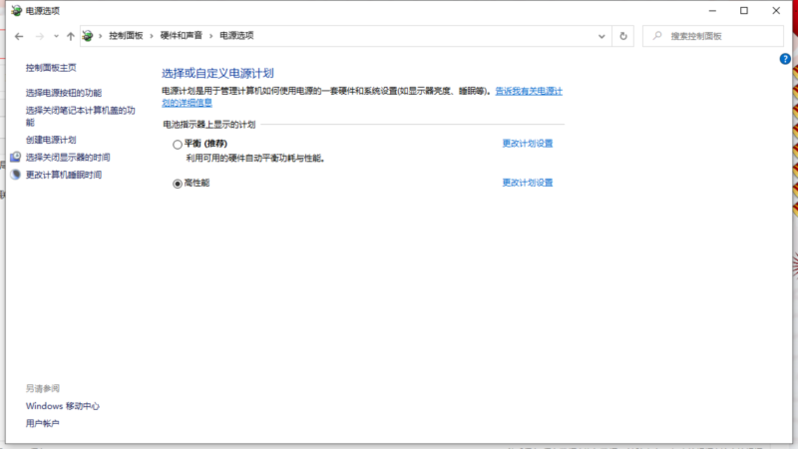Click the moon icon beside 更改计算机睡眠时间
The width and height of the screenshot is (798, 449).
[x=16, y=175]
